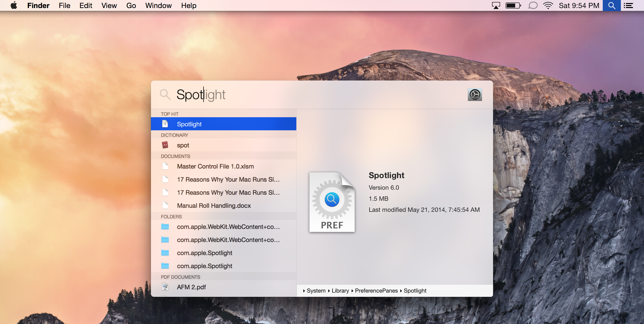This screenshot has height=324, width=644.
Task: Click the Dictionary book icon beside 'spot'
Action: click(x=165, y=145)
